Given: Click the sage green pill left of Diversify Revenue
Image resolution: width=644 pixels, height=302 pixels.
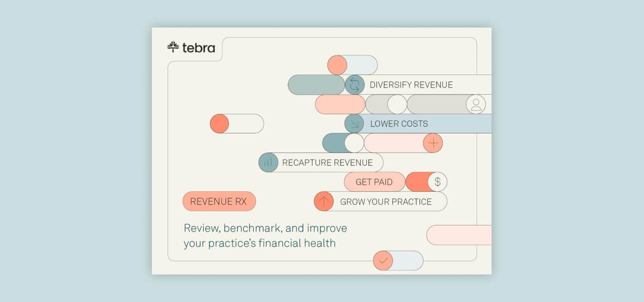Looking at the screenshot, I should click(316, 85).
